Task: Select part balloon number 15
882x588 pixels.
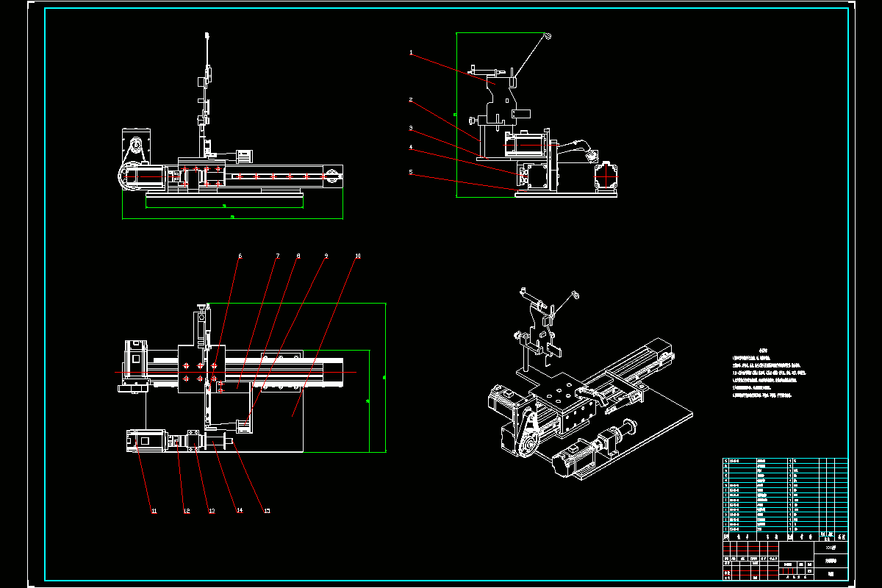Action: [266, 510]
